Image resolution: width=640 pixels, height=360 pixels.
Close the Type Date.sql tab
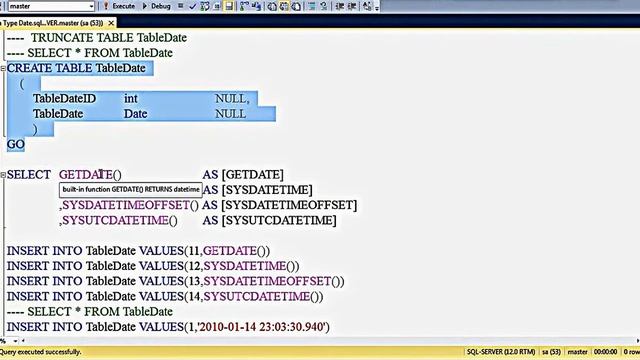pyautogui.click(x=111, y=23)
